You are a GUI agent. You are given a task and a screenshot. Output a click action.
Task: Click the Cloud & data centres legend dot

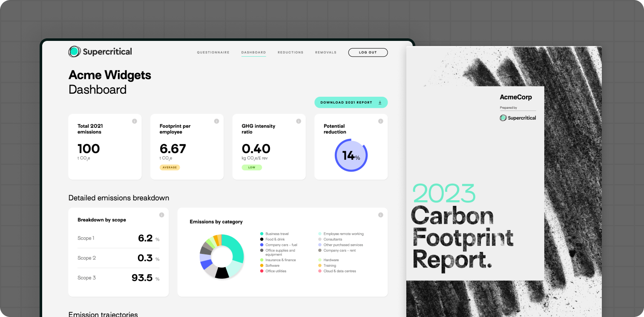tap(319, 271)
